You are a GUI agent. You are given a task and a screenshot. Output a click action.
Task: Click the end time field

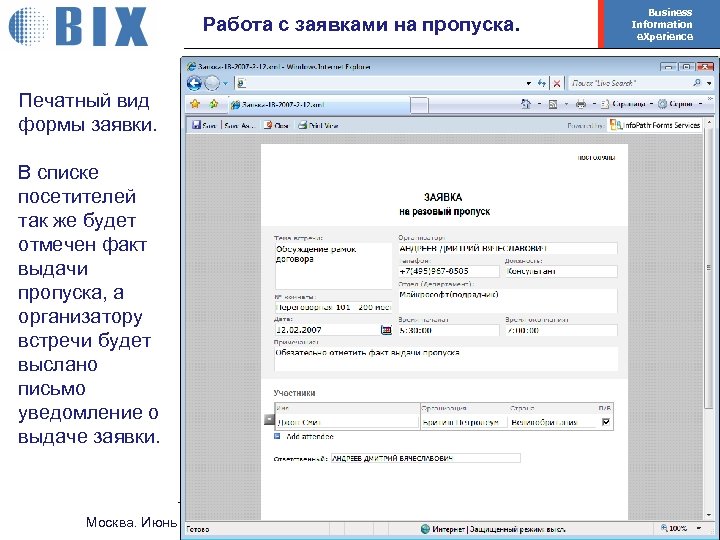click(x=561, y=330)
